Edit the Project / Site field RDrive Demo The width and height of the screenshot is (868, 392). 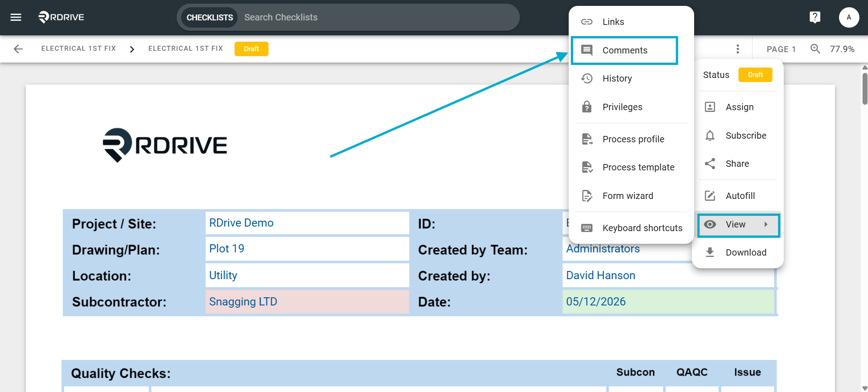[x=307, y=223]
